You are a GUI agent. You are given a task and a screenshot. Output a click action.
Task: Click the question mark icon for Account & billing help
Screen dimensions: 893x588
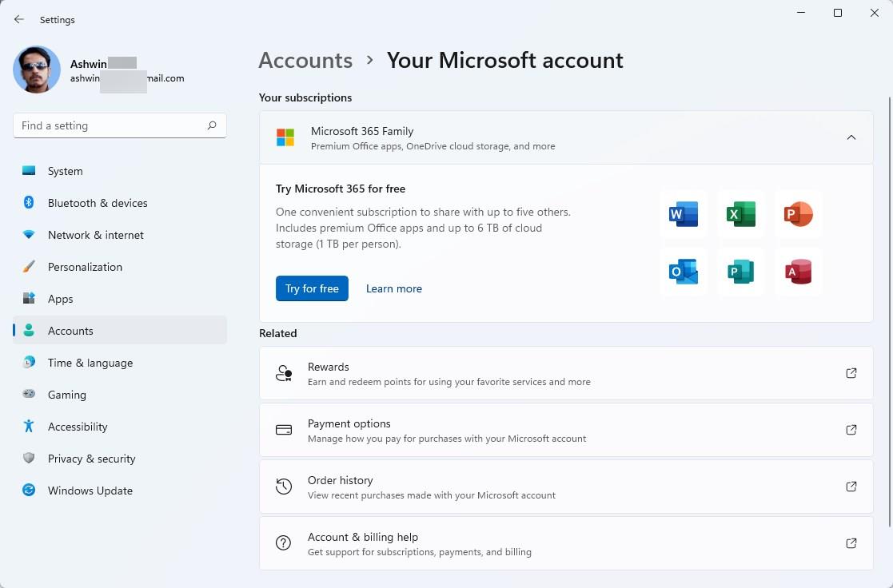click(x=283, y=542)
